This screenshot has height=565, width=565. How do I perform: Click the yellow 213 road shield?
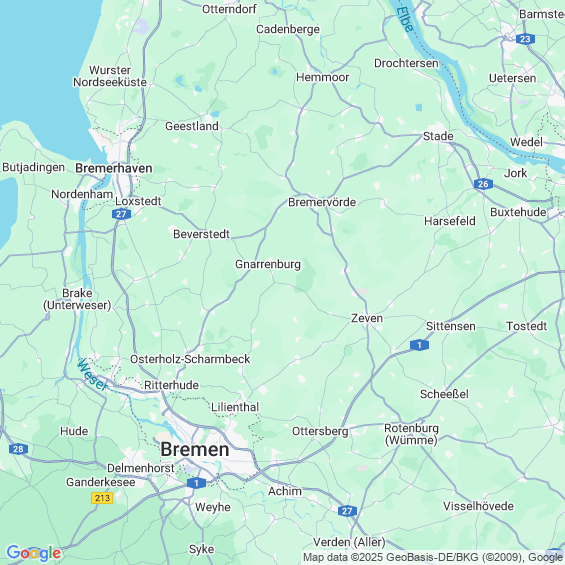[102, 498]
